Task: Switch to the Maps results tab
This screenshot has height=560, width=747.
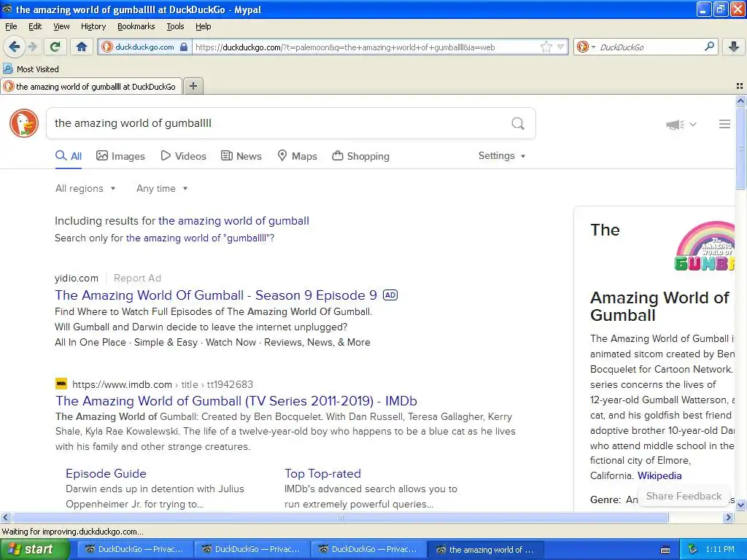Action: tap(298, 156)
